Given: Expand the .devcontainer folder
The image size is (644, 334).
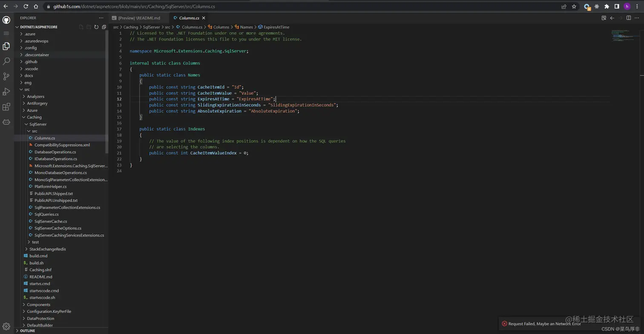Looking at the screenshot, I should 37,55.
